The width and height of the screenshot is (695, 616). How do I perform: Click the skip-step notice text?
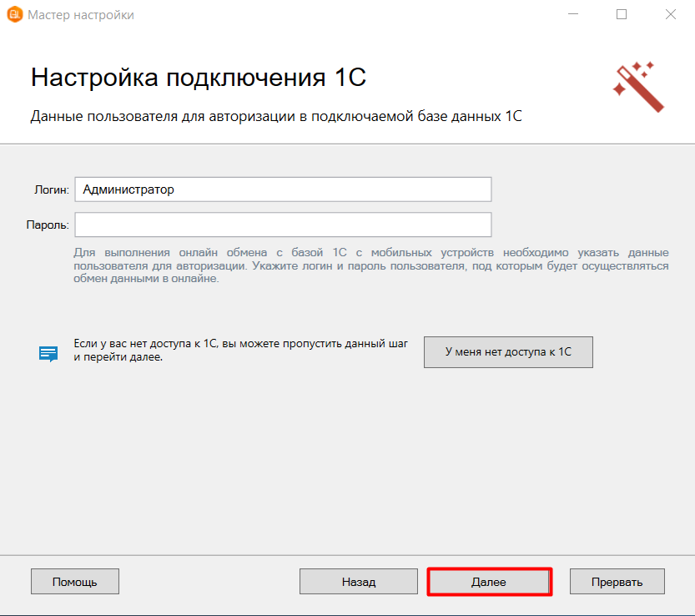[x=241, y=350]
